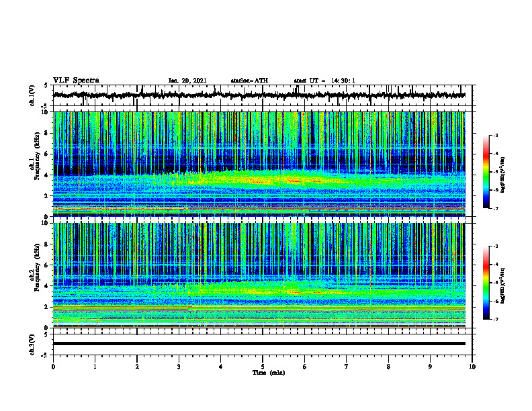Click the "4" kHz tick on ch.1 frequency axis

(47, 175)
